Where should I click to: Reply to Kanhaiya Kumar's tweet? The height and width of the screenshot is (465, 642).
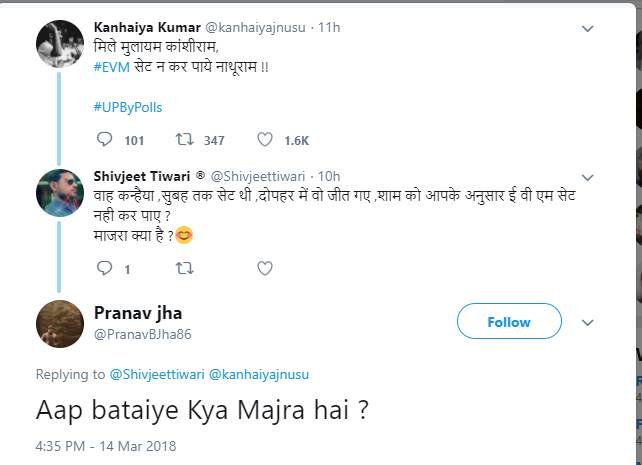104,140
